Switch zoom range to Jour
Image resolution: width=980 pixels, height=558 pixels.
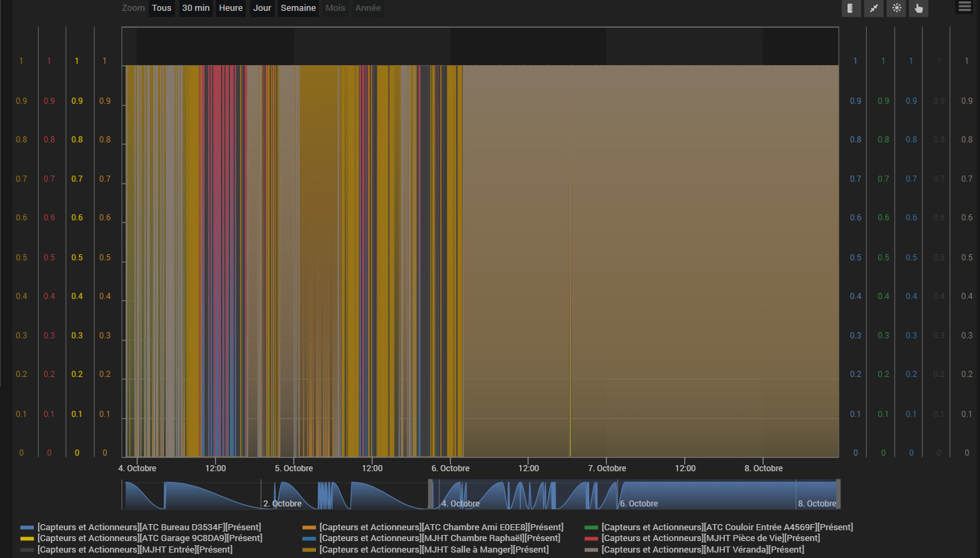tap(262, 8)
